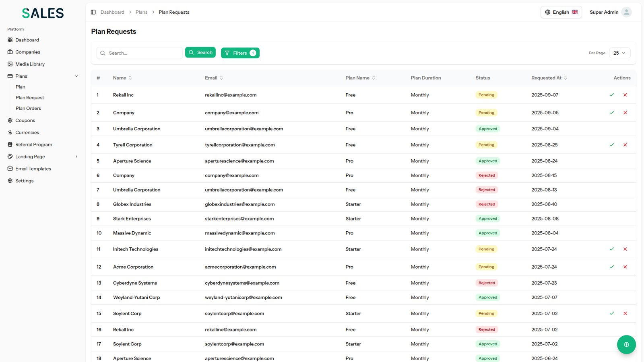Image resolution: width=644 pixels, height=362 pixels.
Task: Reject the Tyrell Corporation plan request
Action: tap(625, 145)
